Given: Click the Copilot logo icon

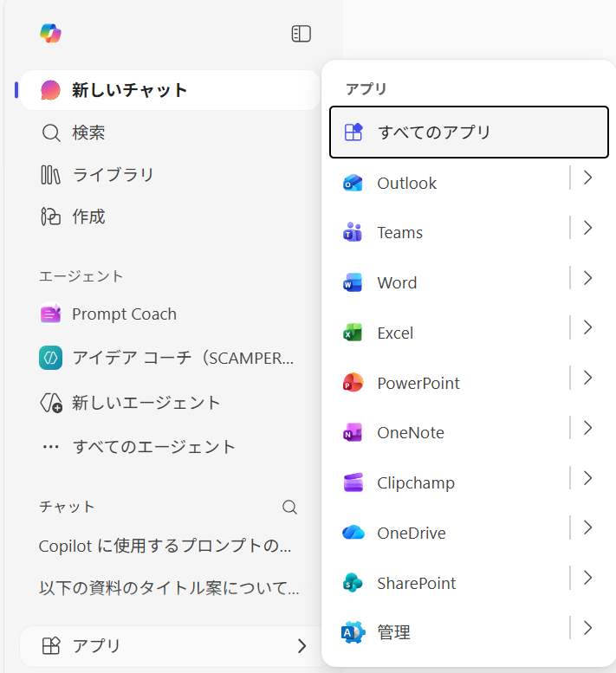Looking at the screenshot, I should [x=50, y=34].
